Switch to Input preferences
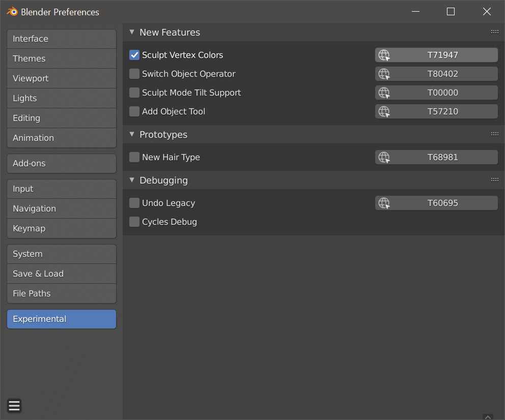 click(62, 189)
